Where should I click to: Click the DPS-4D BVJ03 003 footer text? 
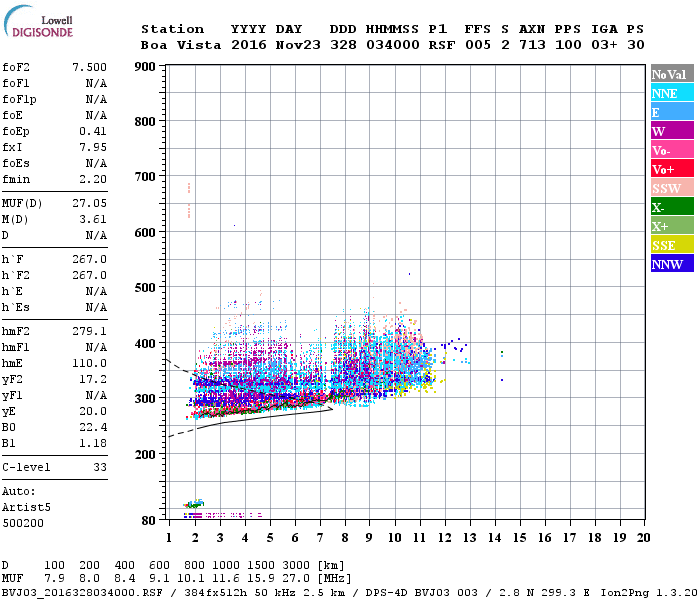(x=421, y=593)
